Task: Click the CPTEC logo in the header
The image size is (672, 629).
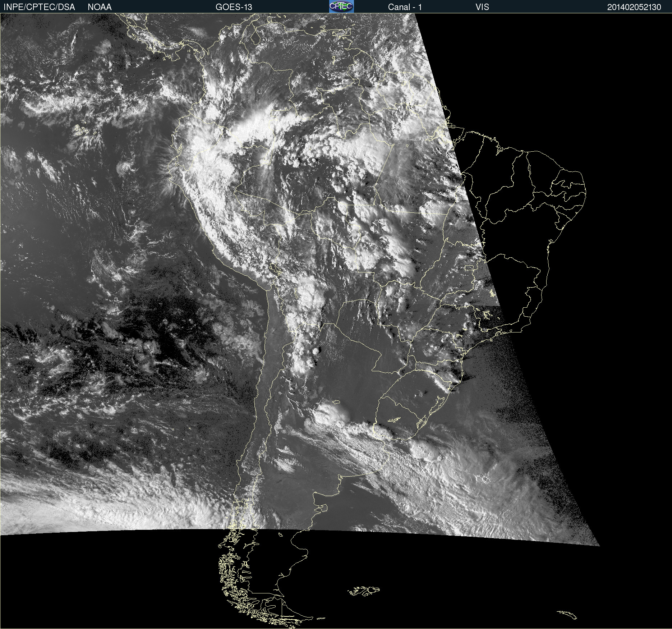Action: [341, 6]
